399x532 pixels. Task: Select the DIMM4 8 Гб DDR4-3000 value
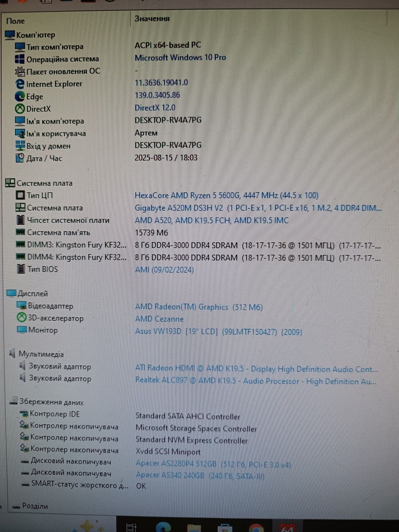click(258, 258)
